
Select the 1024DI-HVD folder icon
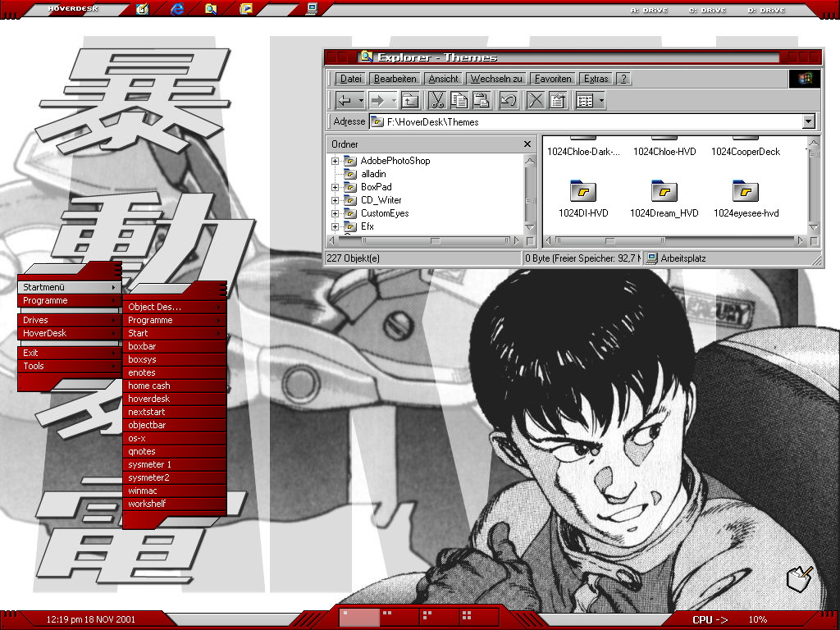[583, 191]
